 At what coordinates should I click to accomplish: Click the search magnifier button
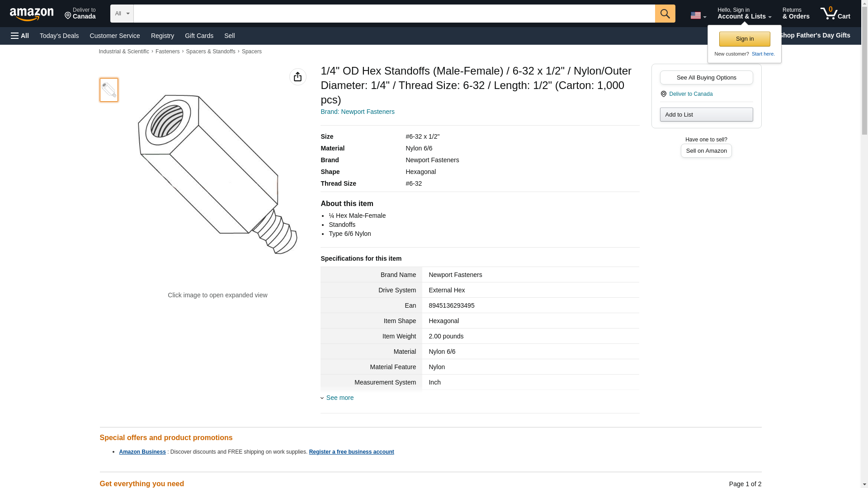(x=665, y=14)
